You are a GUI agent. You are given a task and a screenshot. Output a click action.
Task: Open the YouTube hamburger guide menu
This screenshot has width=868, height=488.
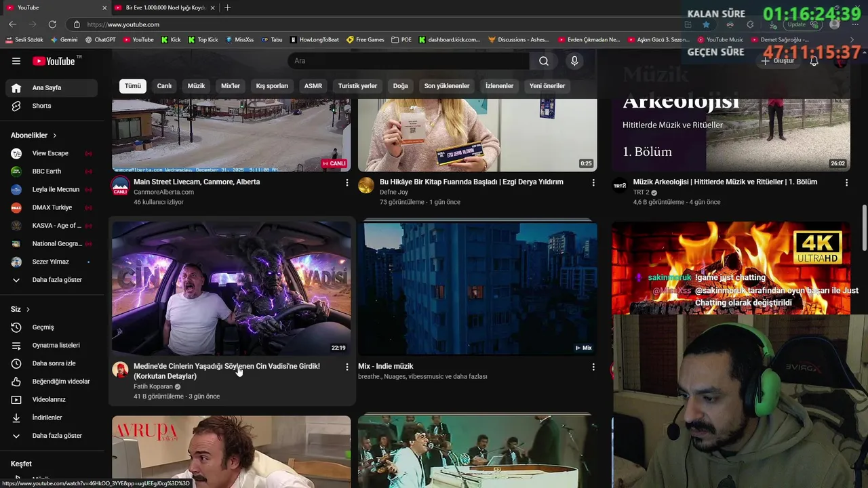(x=16, y=61)
